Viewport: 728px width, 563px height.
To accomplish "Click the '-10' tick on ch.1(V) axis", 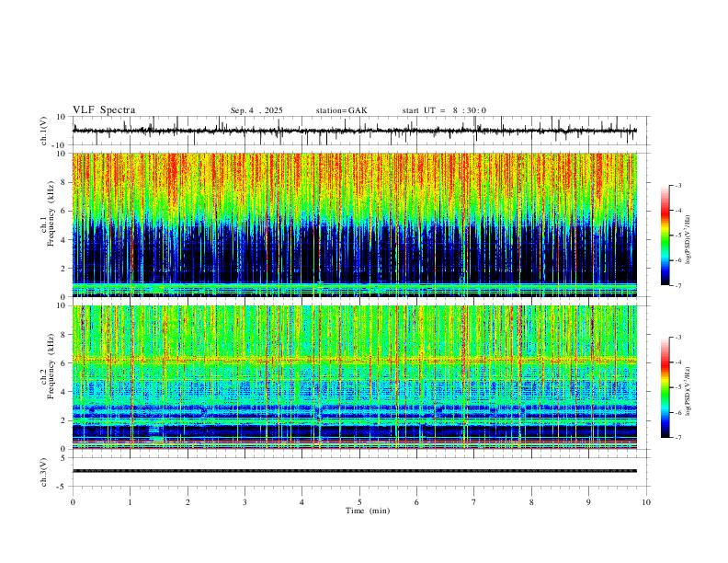I will coord(61,145).
